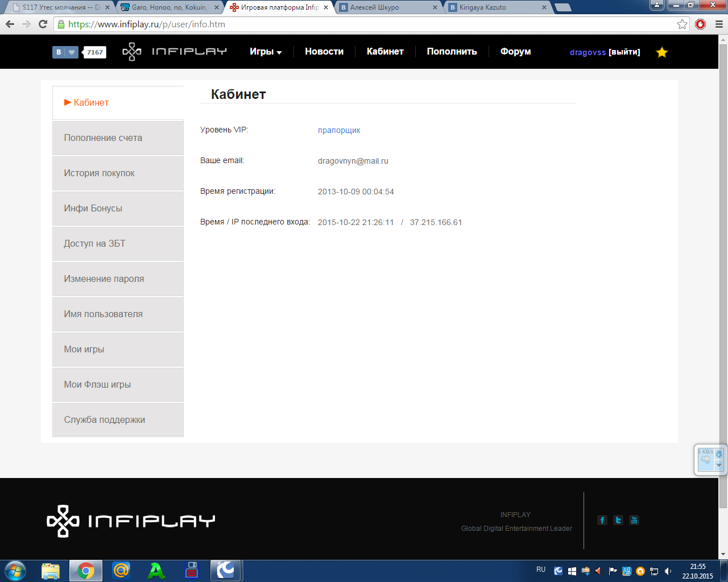Open Action Center flag tray icon
This screenshot has height=582, width=728.
[x=613, y=571]
